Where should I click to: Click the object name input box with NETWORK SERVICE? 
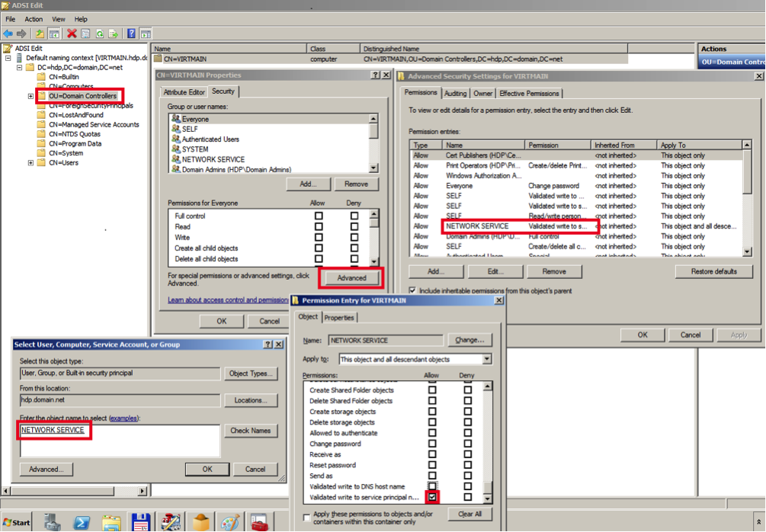click(x=118, y=440)
